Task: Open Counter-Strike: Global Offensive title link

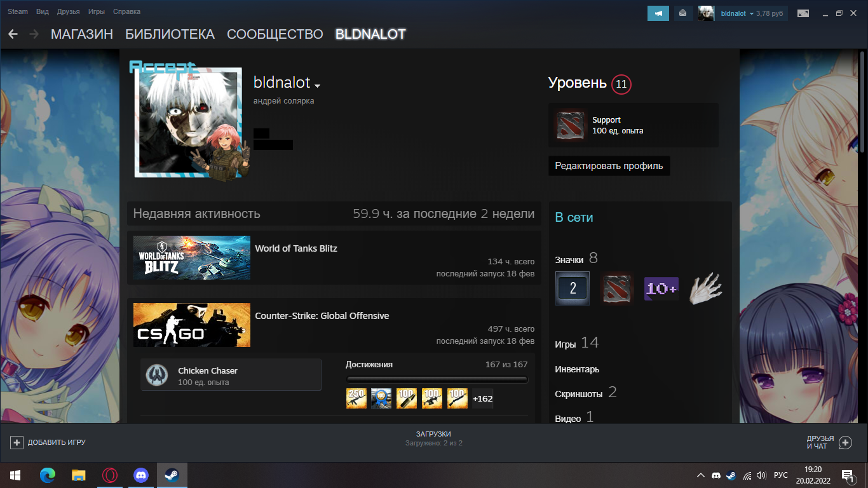Action: [322, 316]
